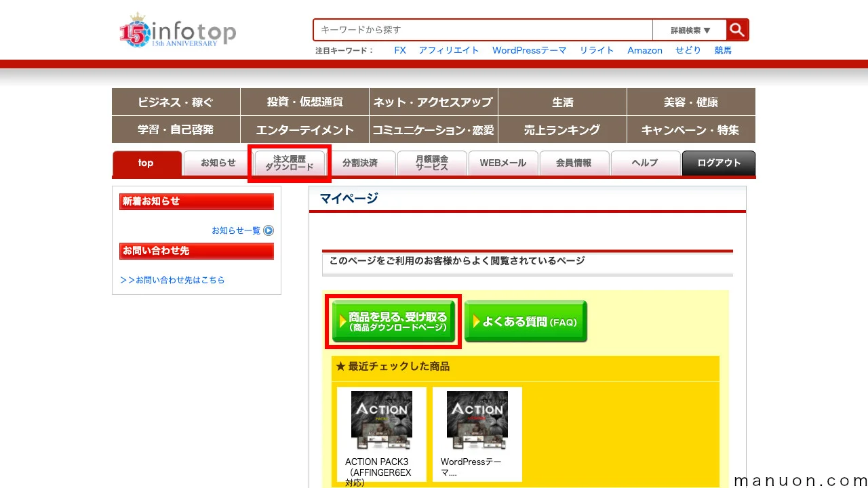Click the search magnifier icon
The image size is (868, 488).
pos(736,30)
